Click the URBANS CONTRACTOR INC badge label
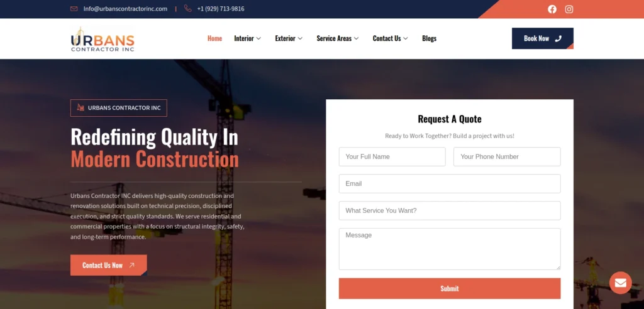 pos(124,108)
